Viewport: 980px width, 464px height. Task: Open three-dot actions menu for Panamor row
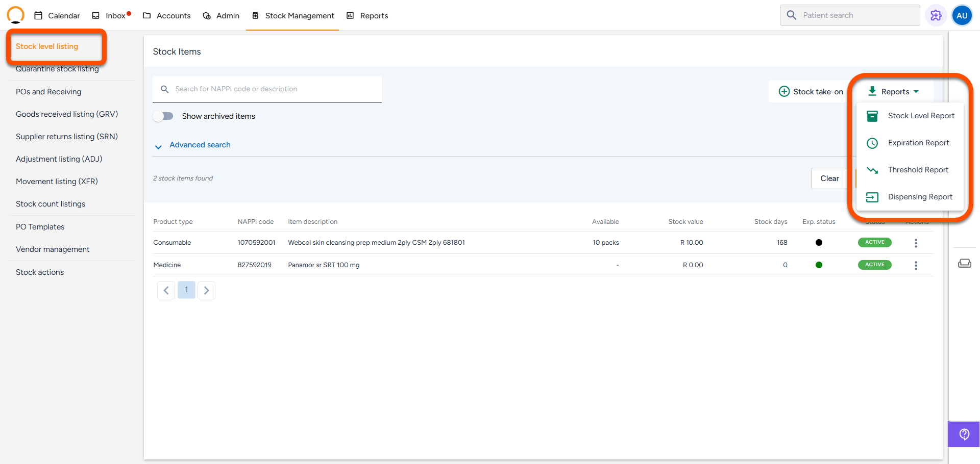[x=916, y=266]
